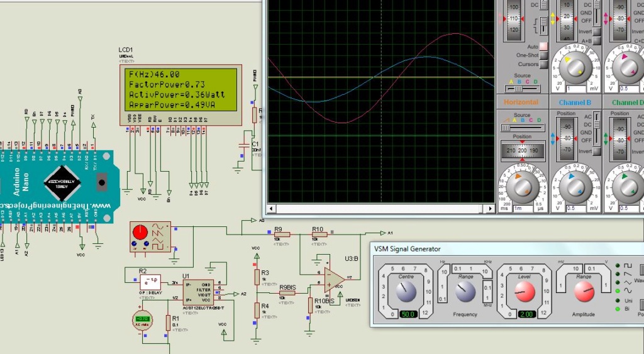The width and height of the screenshot is (644, 354).
Task: Click the A2 output terminal next to U1
Action: 237,294
